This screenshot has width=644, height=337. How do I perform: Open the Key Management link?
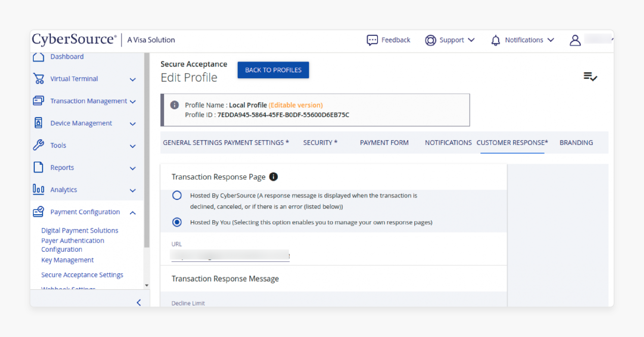pos(67,260)
